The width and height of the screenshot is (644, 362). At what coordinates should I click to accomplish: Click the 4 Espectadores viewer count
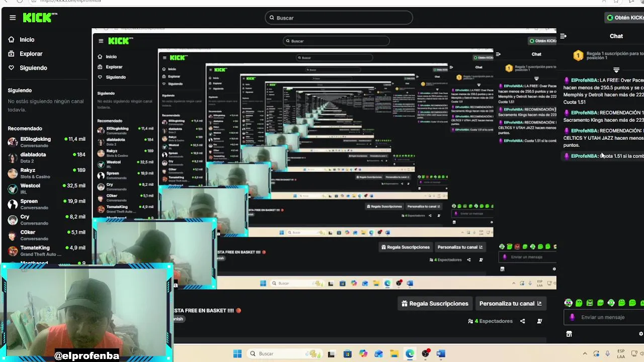491,321
